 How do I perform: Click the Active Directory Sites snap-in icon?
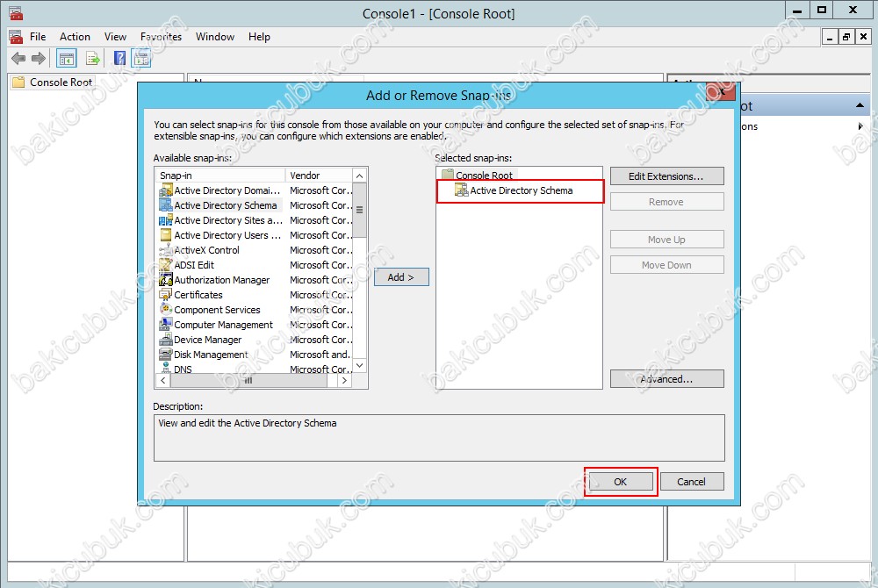pyautogui.click(x=165, y=220)
